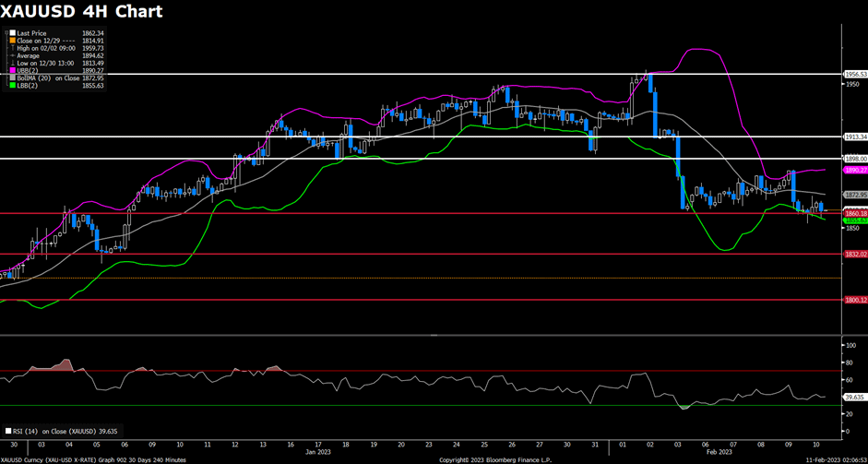Screen dimensions: 868x464
Task: Click the RSI (14) legend square
Action: click(x=9, y=430)
